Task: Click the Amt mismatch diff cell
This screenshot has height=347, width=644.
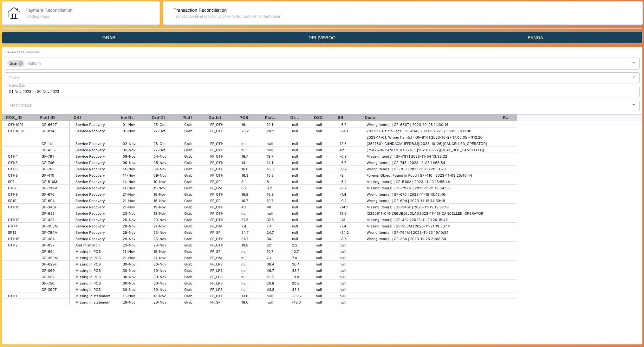Action: point(88,245)
